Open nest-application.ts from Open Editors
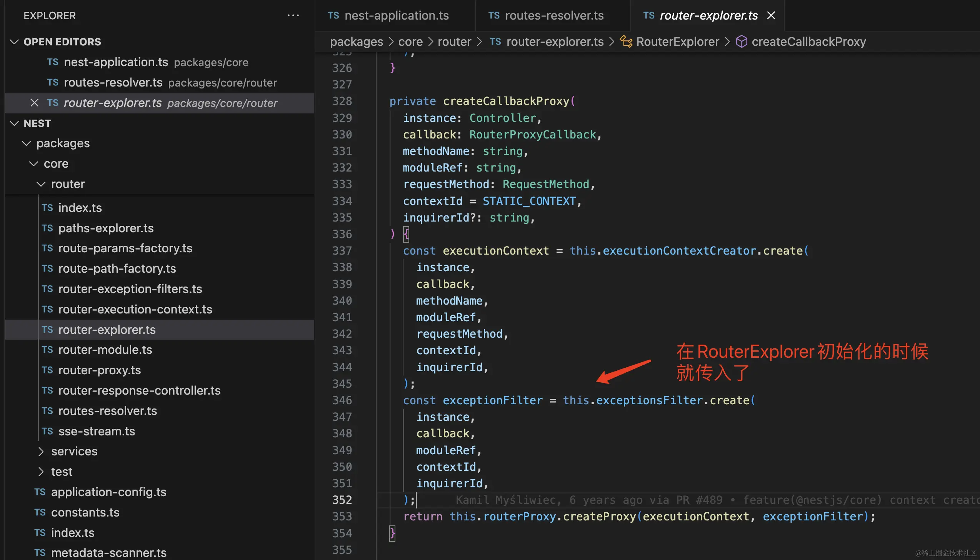Screen dimensions: 980x560 click(159, 62)
